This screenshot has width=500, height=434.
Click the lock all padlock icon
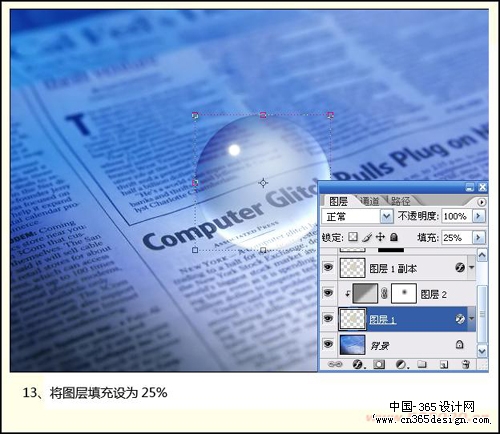coord(394,237)
